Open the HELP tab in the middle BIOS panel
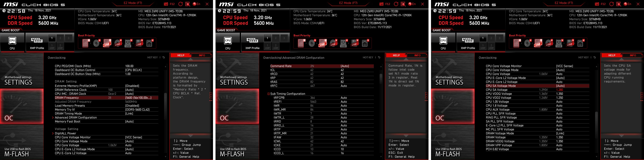Viewport: 644px width, 160px height. tap(396, 55)
